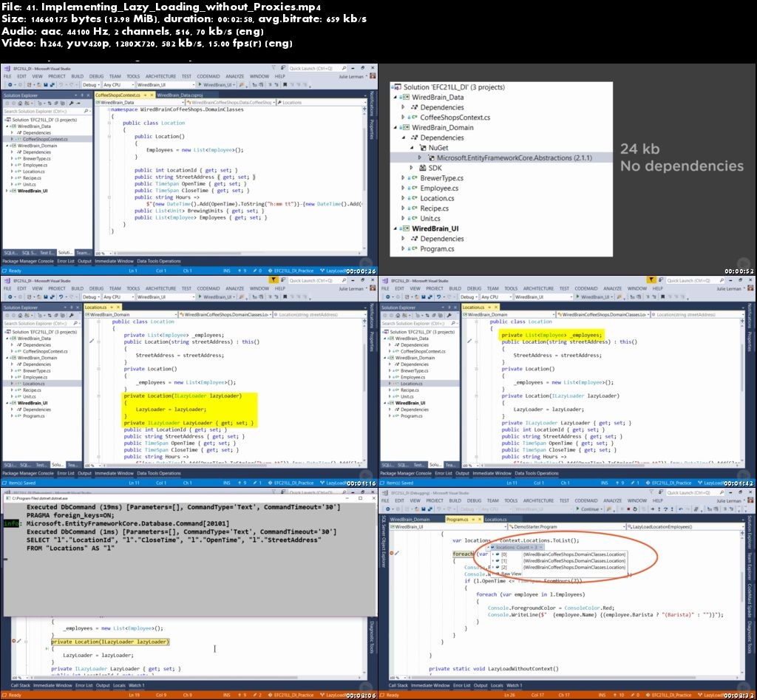Select the Program.cs editor tab
The height and width of the screenshot is (700, 757).
(456, 520)
